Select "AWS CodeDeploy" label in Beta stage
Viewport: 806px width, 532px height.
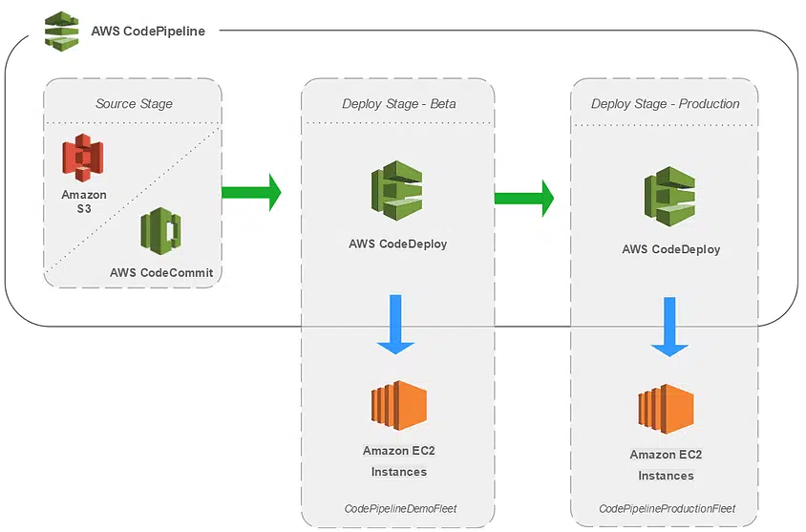[x=397, y=244]
